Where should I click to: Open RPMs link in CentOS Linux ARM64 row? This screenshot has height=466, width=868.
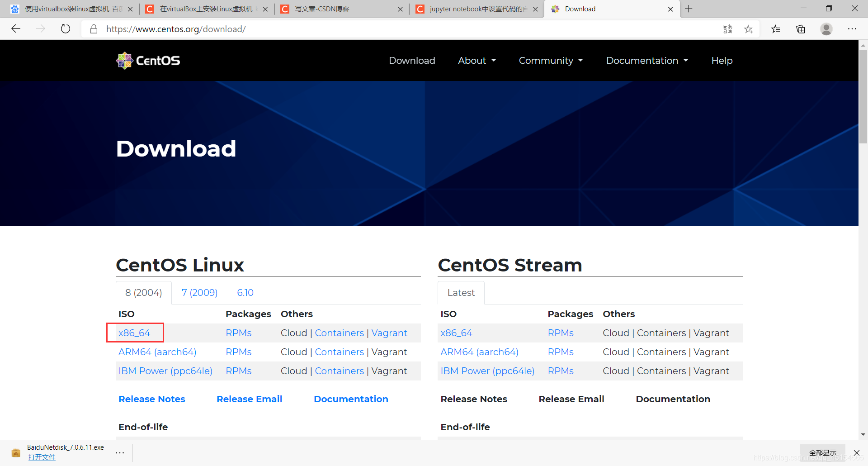point(239,352)
